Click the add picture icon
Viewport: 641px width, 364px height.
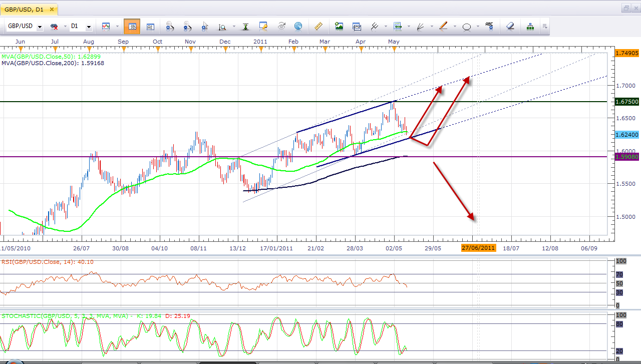click(x=339, y=26)
